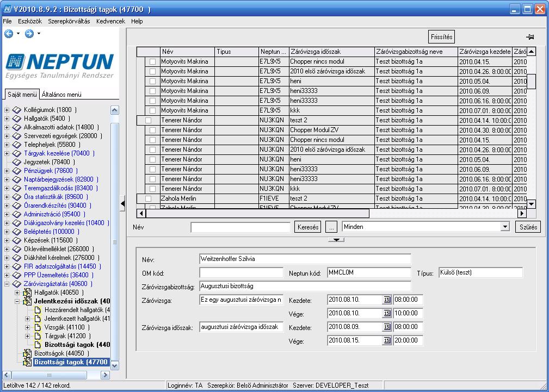Open the Kedvencek menu
Screen dimensions: 549x392
[110, 21]
